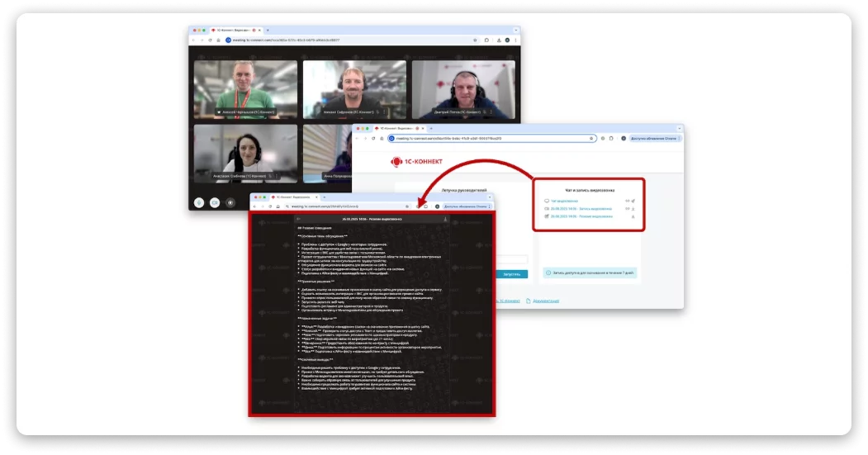Image resolution: width=868 pixels, height=455 pixels.
Task: Expand the tab search arrow in the resume window
Action: tap(490, 197)
